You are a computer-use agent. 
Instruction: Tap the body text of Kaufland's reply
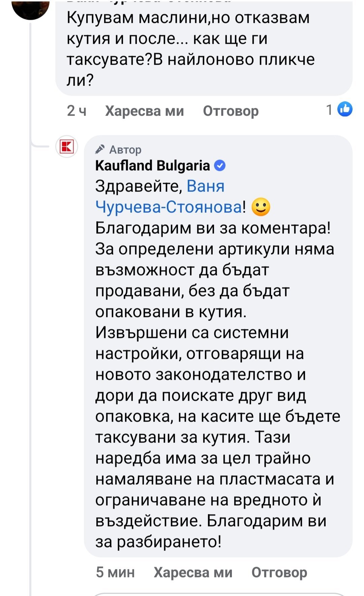[216, 374]
